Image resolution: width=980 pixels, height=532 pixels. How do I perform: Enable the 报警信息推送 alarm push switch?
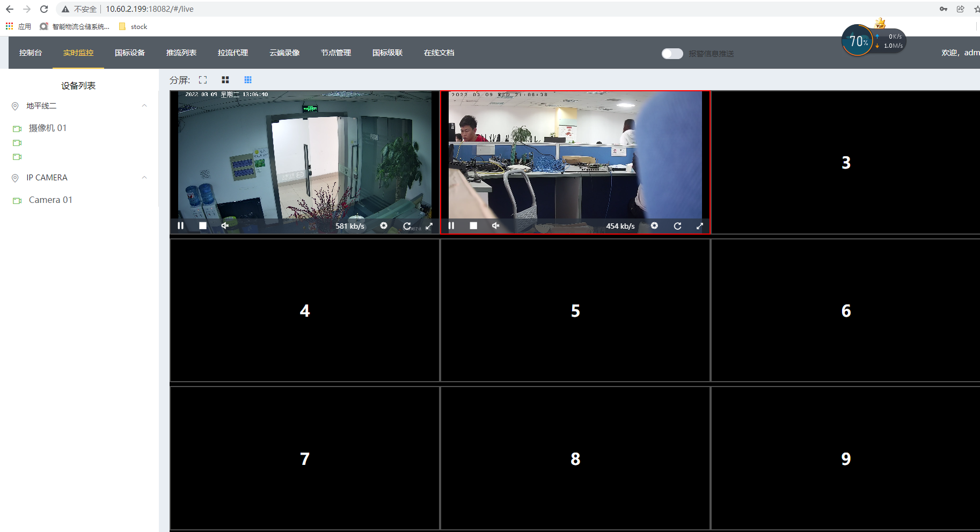672,53
